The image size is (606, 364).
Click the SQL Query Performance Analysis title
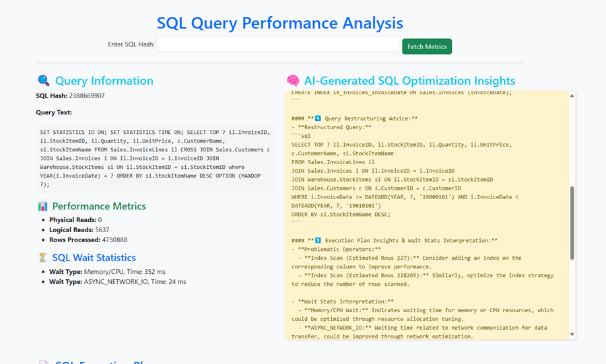(280, 23)
